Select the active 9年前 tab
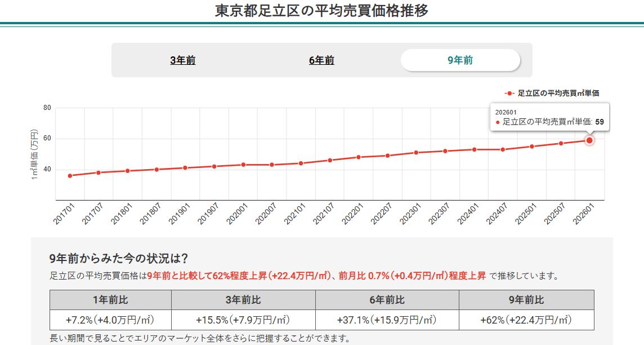The width and height of the screenshot is (644, 345). pyautogui.click(x=459, y=59)
